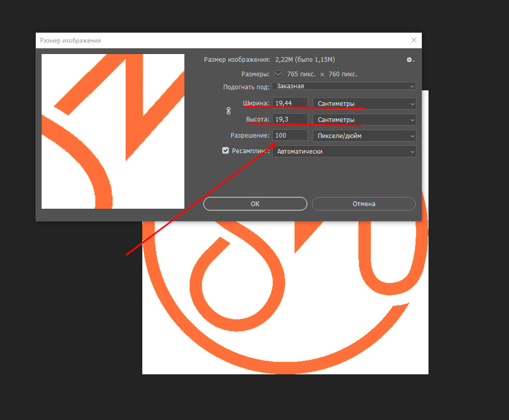Click the OK button

[255, 204]
